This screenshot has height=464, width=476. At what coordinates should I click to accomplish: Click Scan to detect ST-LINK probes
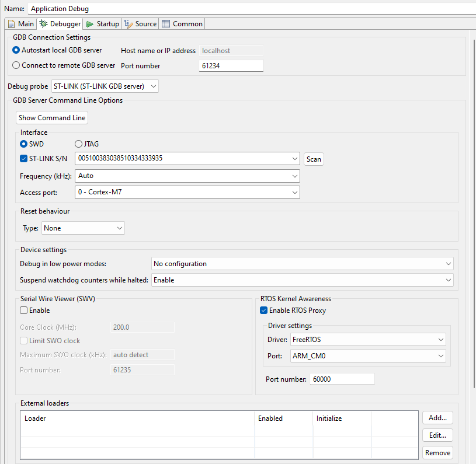point(314,159)
